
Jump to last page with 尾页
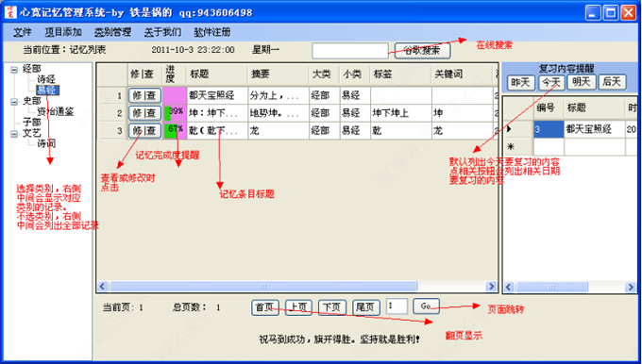pyautogui.click(x=366, y=307)
